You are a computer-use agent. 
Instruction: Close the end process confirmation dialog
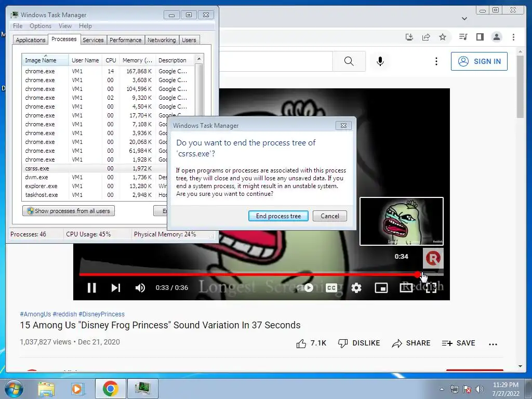point(343,126)
